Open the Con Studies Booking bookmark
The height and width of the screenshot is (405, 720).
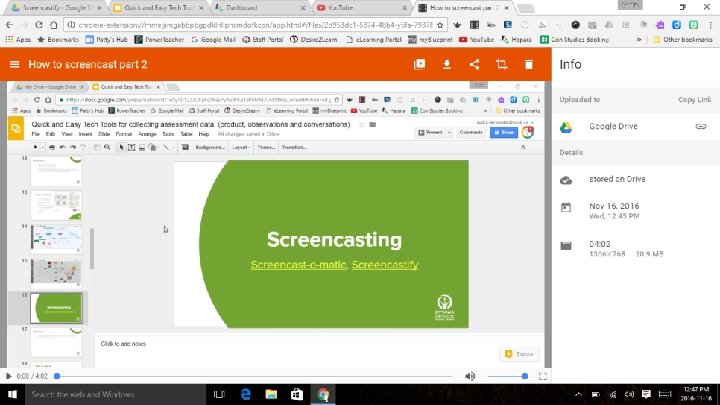click(x=574, y=39)
